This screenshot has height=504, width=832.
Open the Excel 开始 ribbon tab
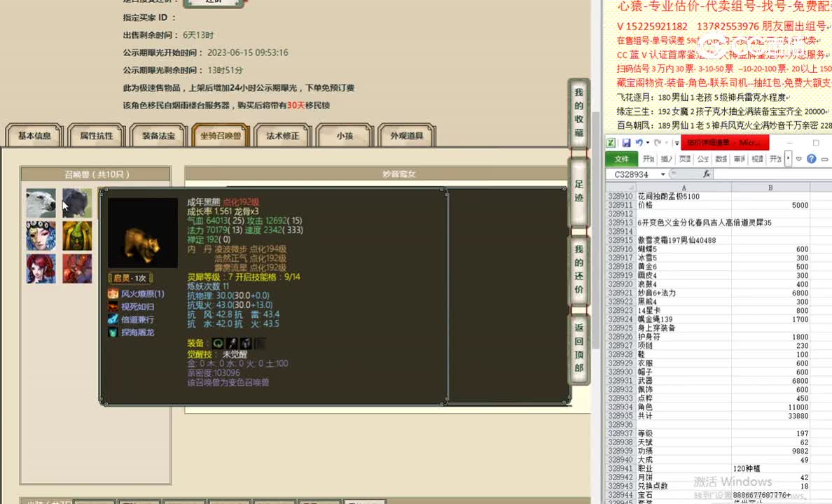coord(649,159)
